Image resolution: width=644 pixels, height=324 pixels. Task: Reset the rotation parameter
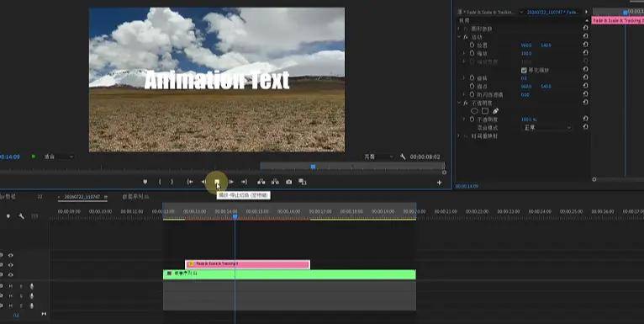[x=585, y=77]
